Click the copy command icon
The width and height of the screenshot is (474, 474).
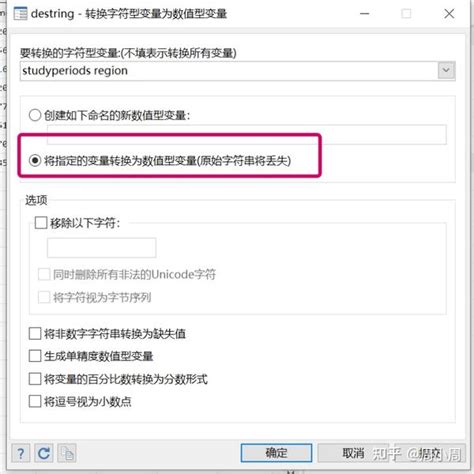coord(67,453)
